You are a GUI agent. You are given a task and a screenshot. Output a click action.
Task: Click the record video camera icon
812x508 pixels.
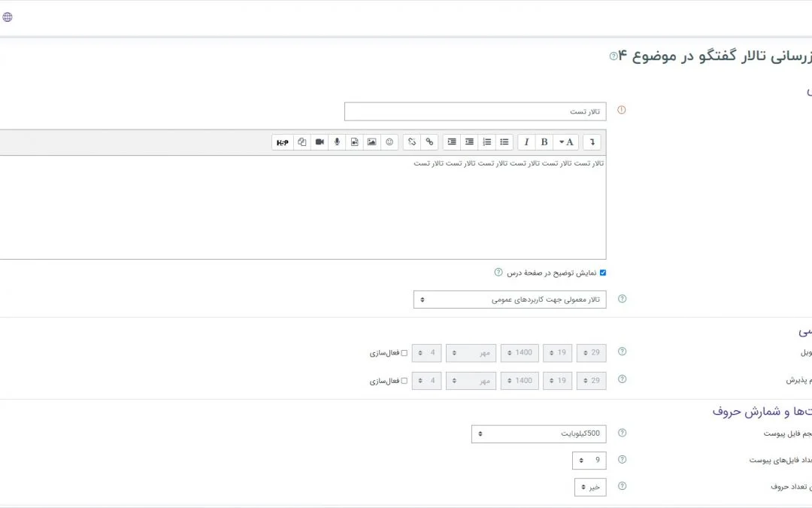point(320,141)
